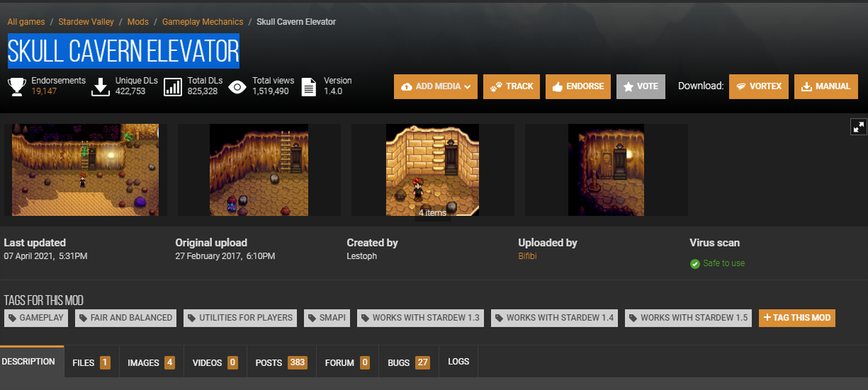
Task: Open the Posts tab
Action: [x=281, y=363]
